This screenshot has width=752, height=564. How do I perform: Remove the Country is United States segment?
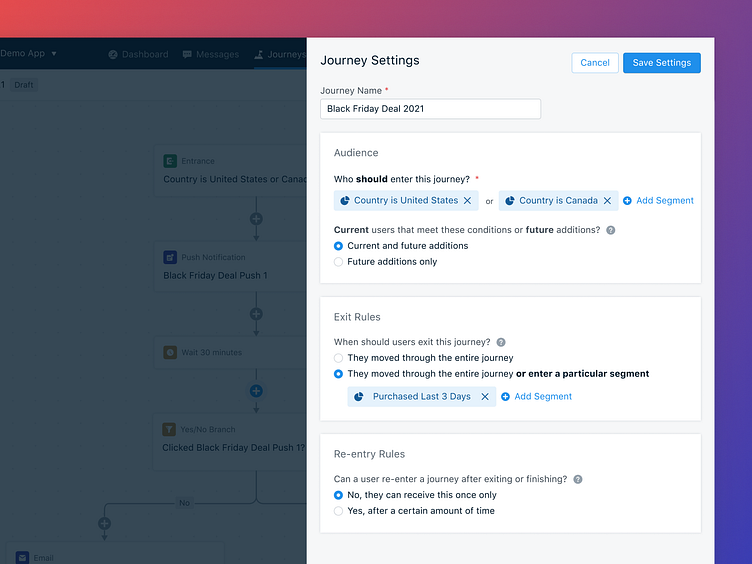[467, 200]
